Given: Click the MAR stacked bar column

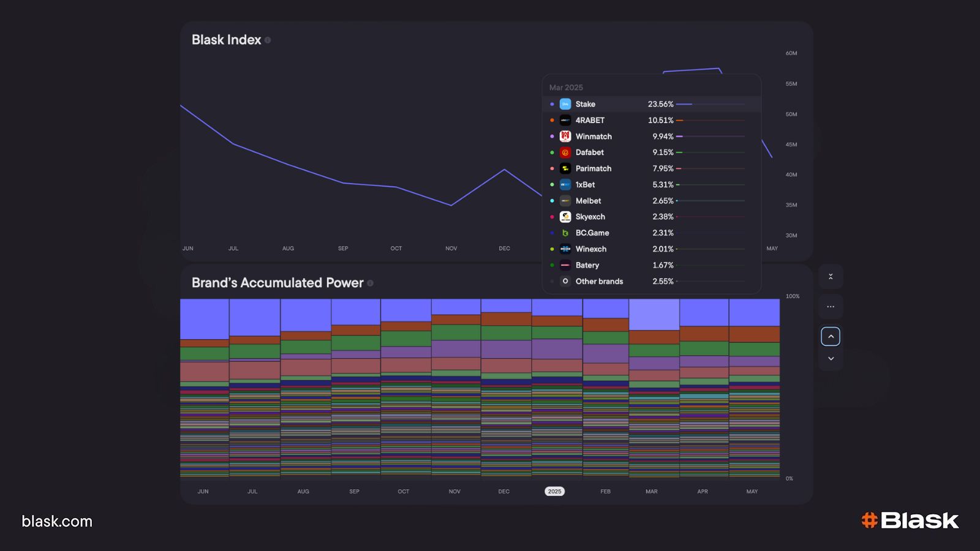Looking at the screenshot, I should (x=654, y=388).
